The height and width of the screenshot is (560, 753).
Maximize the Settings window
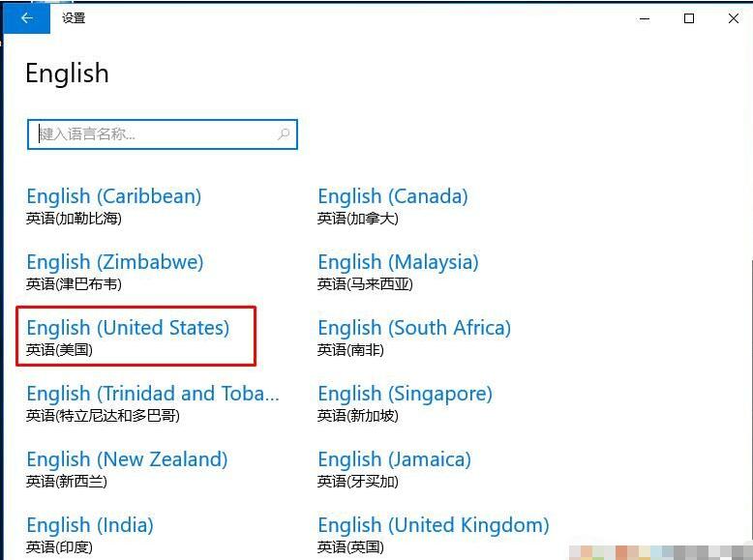689,17
